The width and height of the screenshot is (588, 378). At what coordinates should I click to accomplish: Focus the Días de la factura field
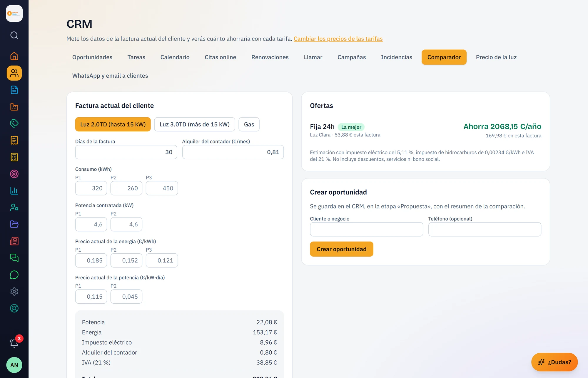[x=126, y=152]
